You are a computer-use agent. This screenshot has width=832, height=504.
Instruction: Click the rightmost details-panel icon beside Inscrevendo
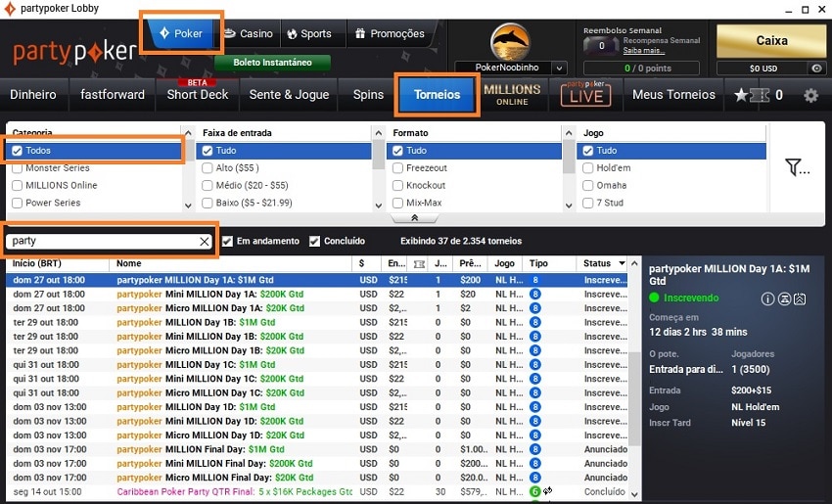coord(800,299)
